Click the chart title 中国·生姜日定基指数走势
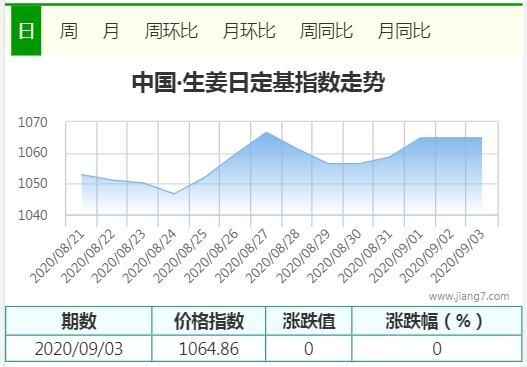Viewport: 527px width, 367px height. pos(258,82)
